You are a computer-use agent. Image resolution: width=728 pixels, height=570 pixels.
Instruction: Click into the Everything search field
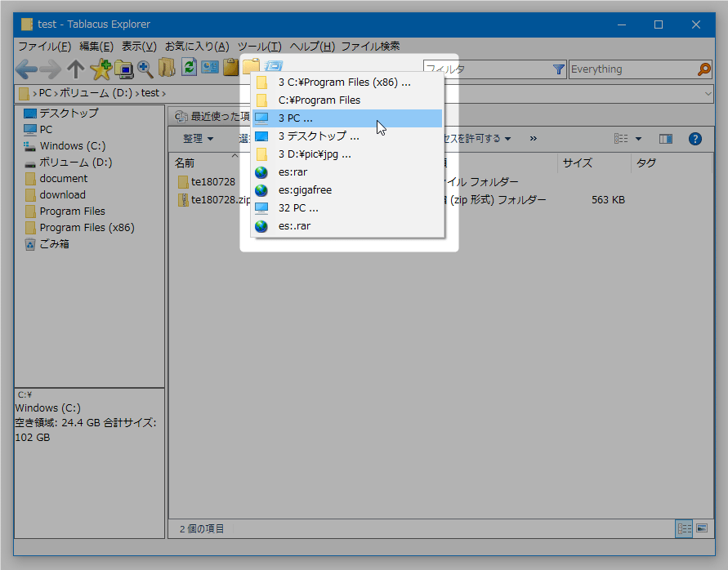click(x=632, y=69)
